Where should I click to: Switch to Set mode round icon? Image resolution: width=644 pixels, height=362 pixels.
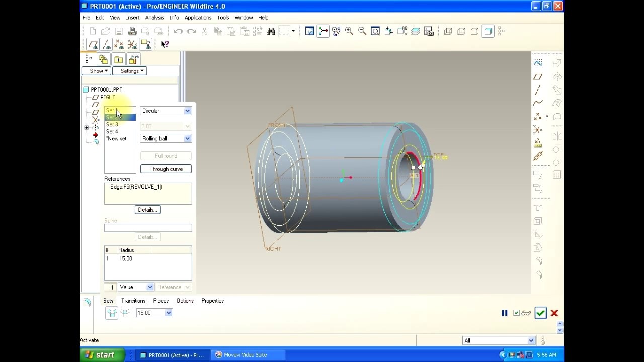112,313
